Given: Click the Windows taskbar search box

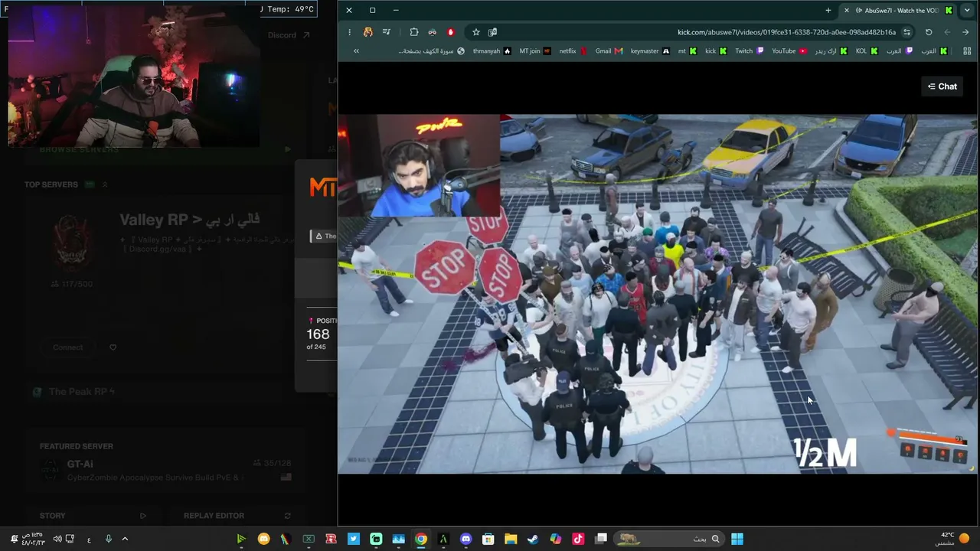Looking at the screenshot, I should [670, 539].
